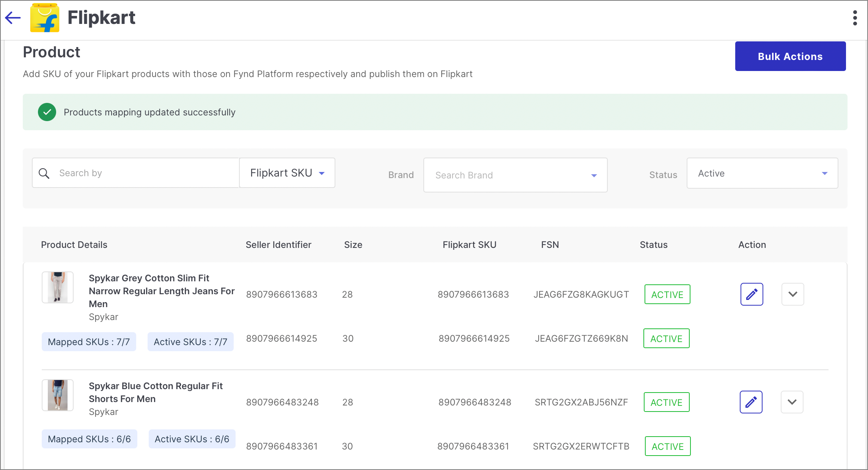This screenshot has height=470, width=868.
Task: Click the Mapped SKUs : 7/7 badge
Action: [x=89, y=342]
